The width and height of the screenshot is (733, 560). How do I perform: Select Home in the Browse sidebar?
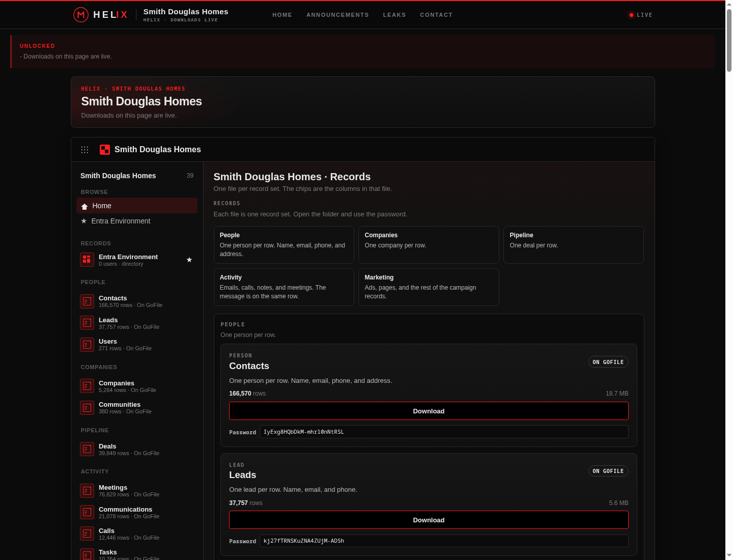pyautogui.click(x=137, y=206)
